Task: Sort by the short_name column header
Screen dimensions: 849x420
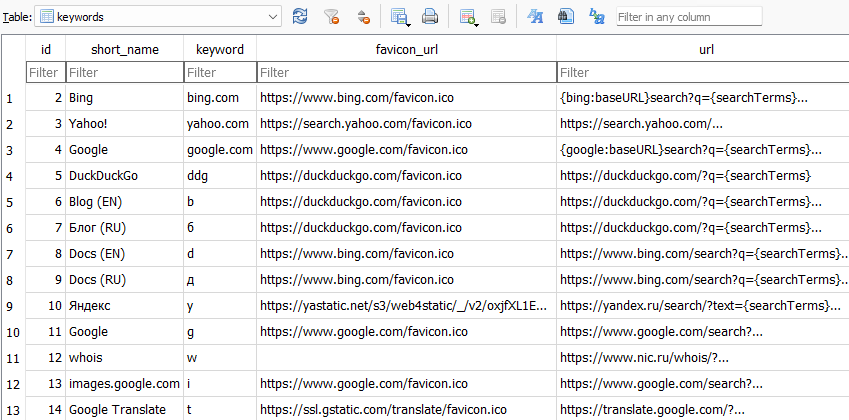Action: [125, 49]
